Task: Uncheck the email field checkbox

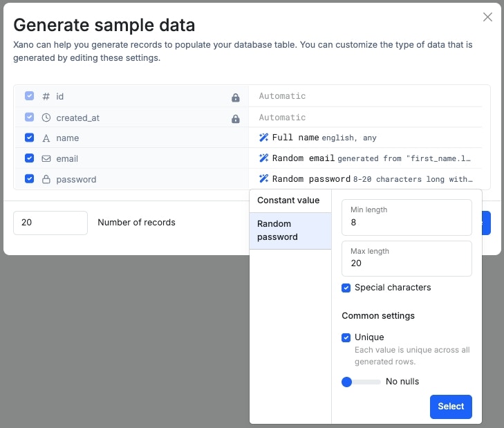Action: (30, 158)
